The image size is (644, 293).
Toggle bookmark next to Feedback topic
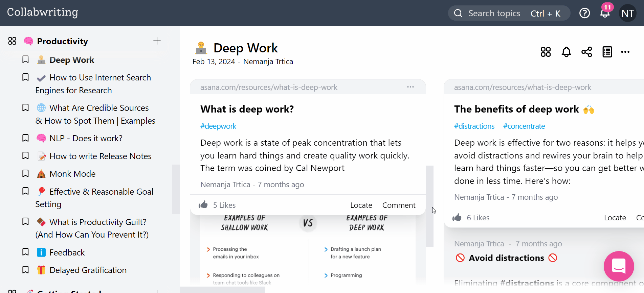coord(25,252)
